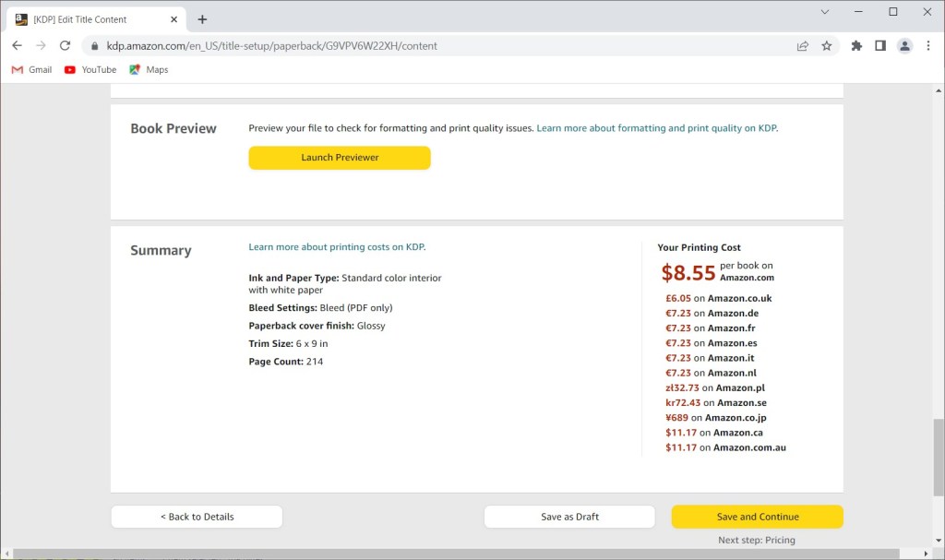Image resolution: width=945 pixels, height=560 pixels.
Task: Open Learn more about printing costs link
Action: tap(337, 247)
